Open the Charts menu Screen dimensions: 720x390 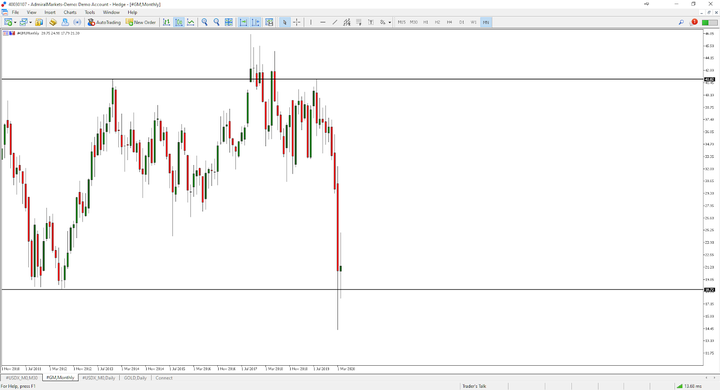click(x=70, y=12)
